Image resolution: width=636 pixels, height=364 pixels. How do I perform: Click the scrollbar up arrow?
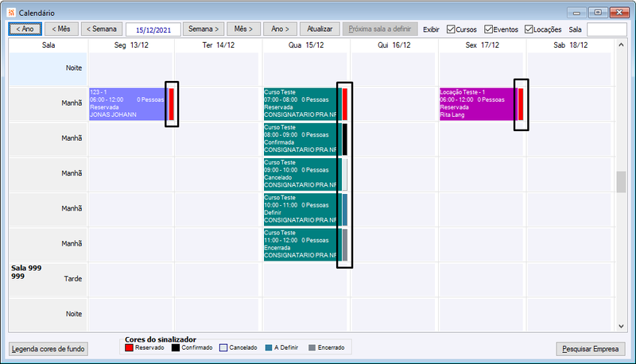click(621, 45)
